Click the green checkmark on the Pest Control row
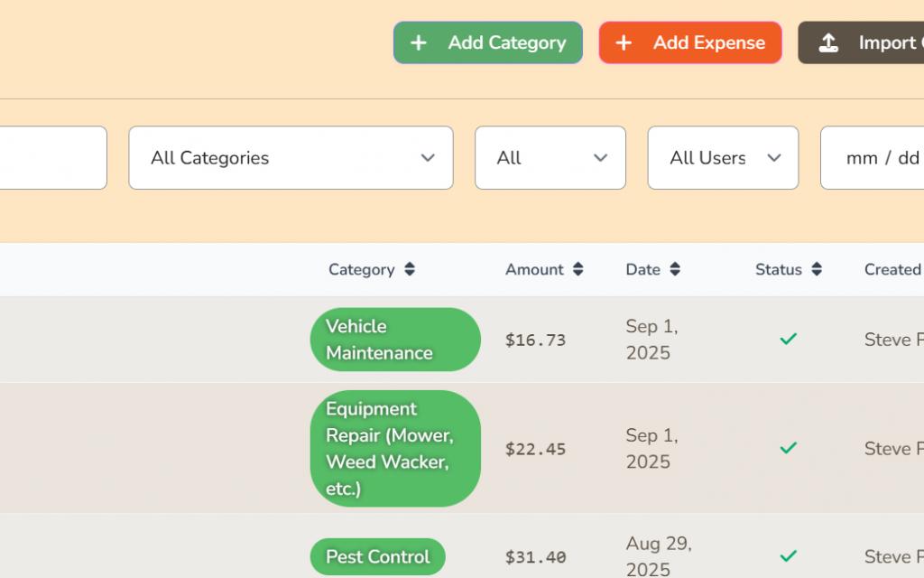The image size is (924, 578). pyautogui.click(x=787, y=555)
